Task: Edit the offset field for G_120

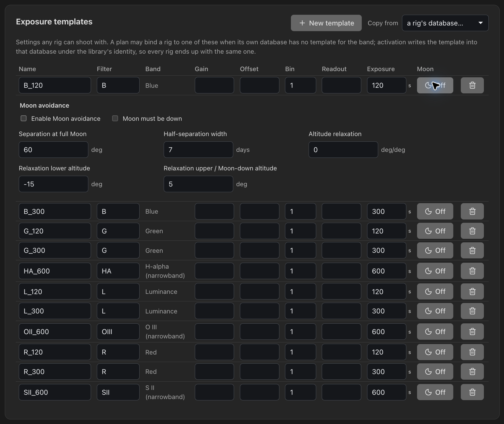Action: (260, 231)
